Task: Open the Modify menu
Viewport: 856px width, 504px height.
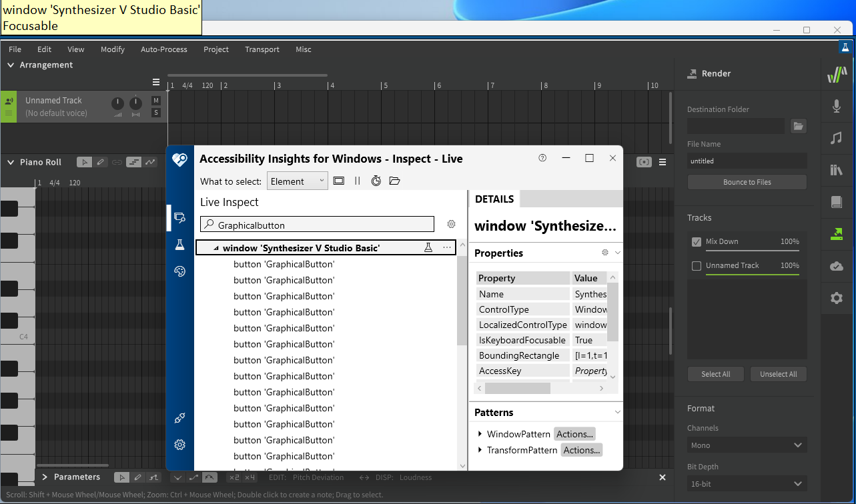Action: pyautogui.click(x=113, y=49)
